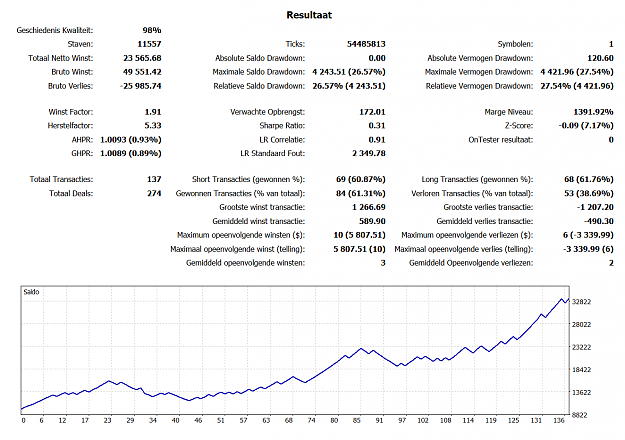Screen dimensions: 625x440
Task: Select the Winst Factor value 1.91
Action: click(x=153, y=112)
